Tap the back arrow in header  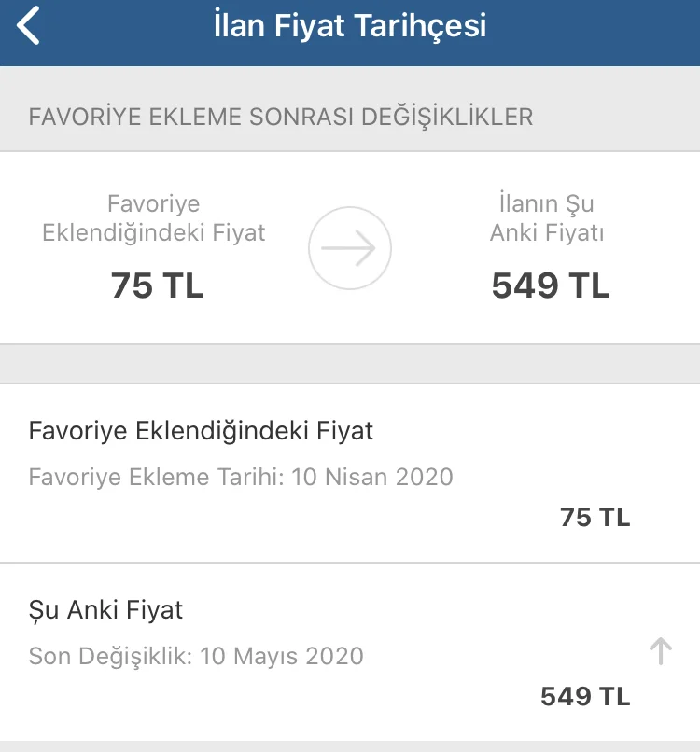(29, 27)
